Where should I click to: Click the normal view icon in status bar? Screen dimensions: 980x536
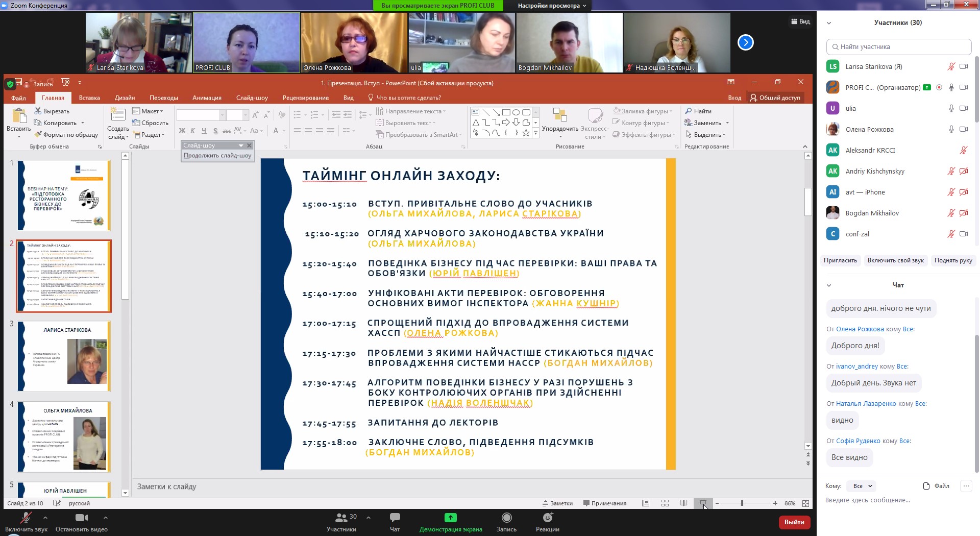coord(646,503)
